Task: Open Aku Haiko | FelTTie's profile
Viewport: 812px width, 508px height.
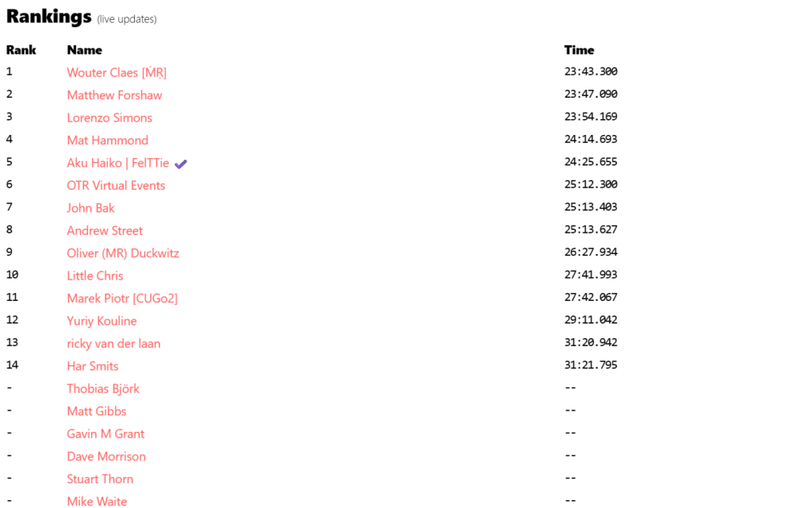Action: point(117,163)
